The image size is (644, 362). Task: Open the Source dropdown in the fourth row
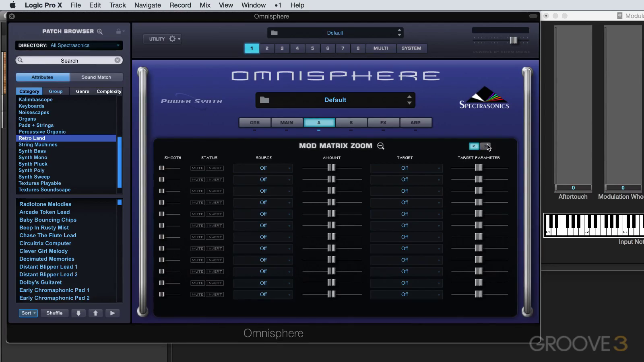(x=263, y=203)
